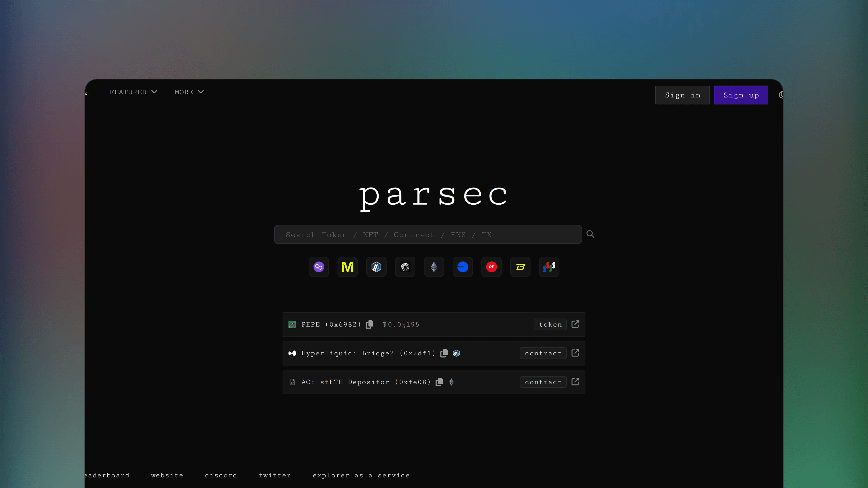Open the discord link in the footer
868x488 pixels.
tap(221, 475)
